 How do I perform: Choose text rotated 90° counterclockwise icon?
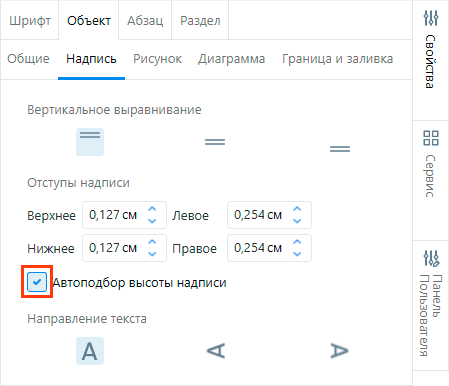(216, 351)
